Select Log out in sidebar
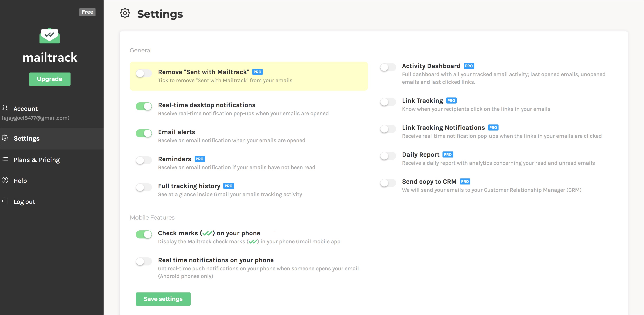 point(52,202)
